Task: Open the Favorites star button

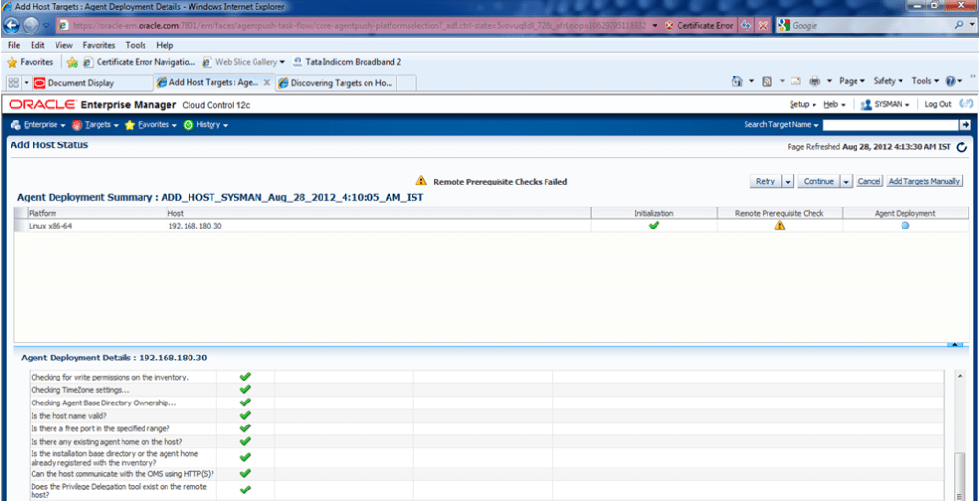Action: 30,62
